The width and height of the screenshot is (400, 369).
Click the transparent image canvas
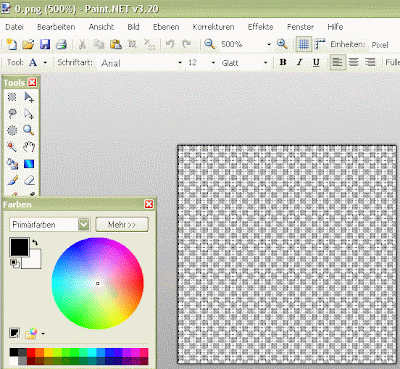pyautogui.click(x=287, y=254)
